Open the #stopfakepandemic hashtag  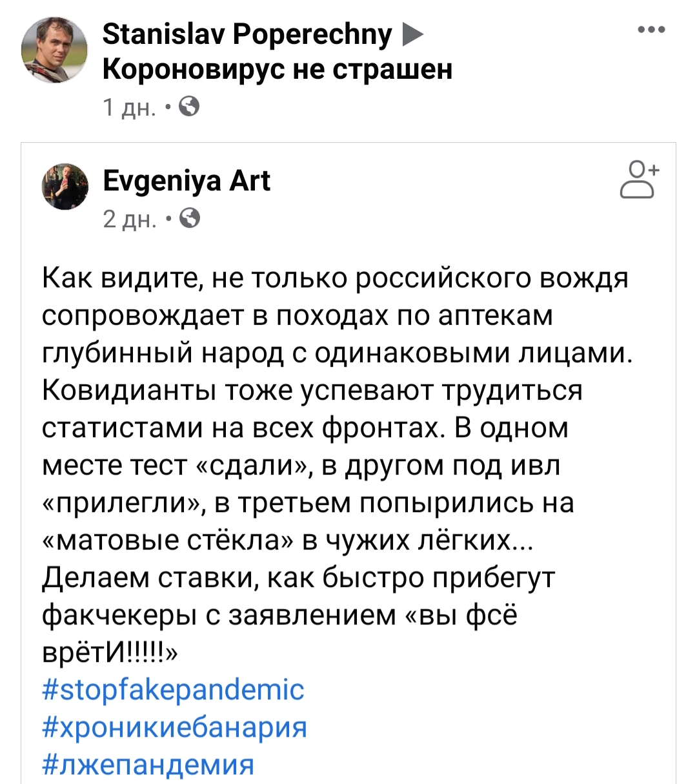click(173, 689)
